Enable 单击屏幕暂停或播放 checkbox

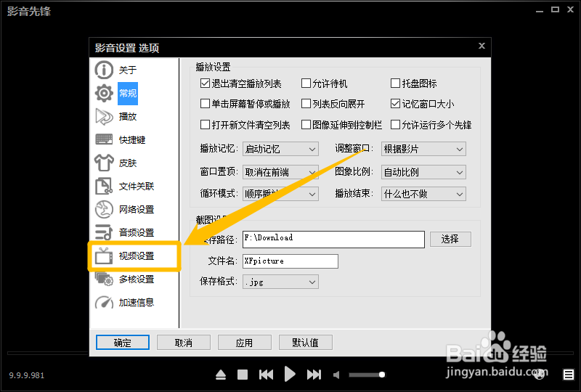[205, 104]
